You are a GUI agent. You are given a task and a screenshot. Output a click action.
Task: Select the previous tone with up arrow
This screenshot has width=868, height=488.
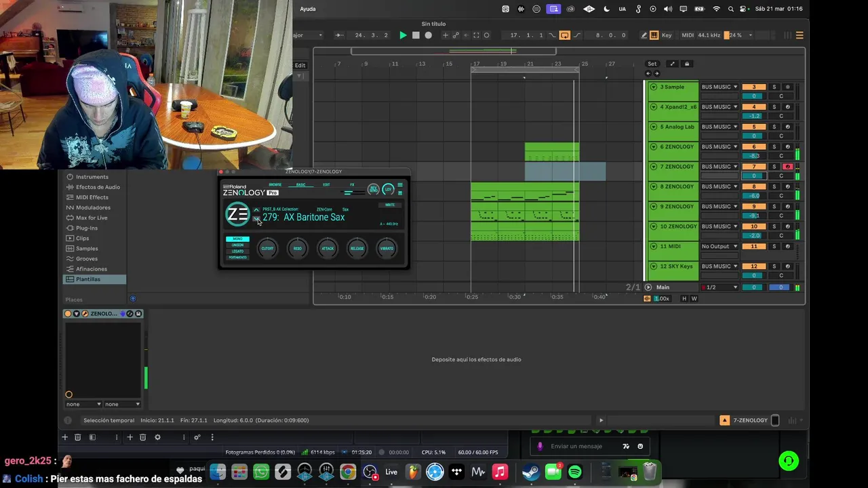pyautogui.click(x=256, y=210)
